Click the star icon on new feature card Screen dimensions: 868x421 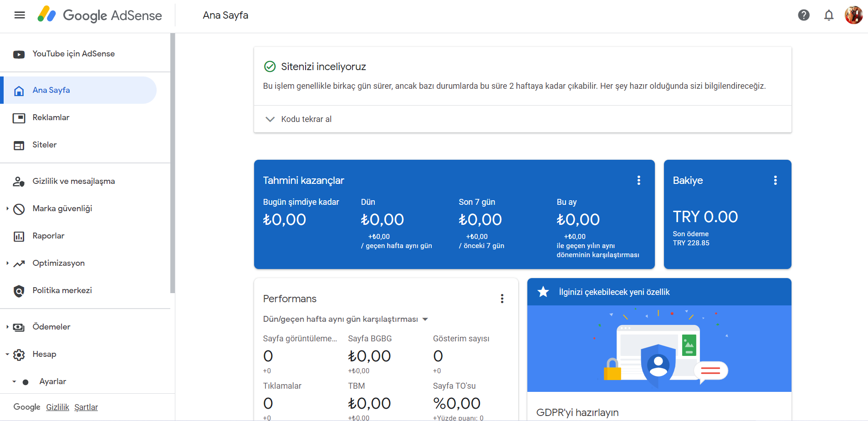coord(543,292)
